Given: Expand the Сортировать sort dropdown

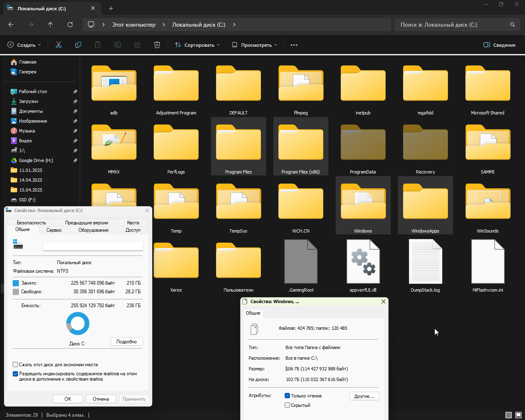Looking at the screenshot, I should click(197, 45).
